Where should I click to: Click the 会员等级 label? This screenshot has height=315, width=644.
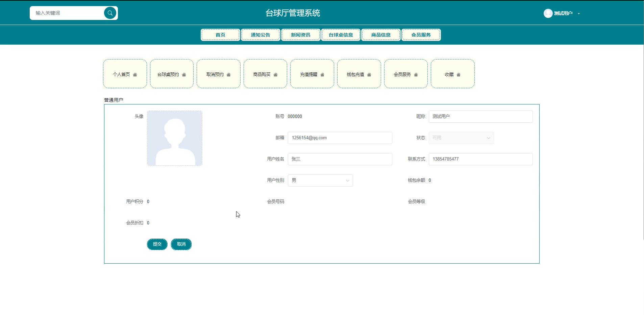417,202
